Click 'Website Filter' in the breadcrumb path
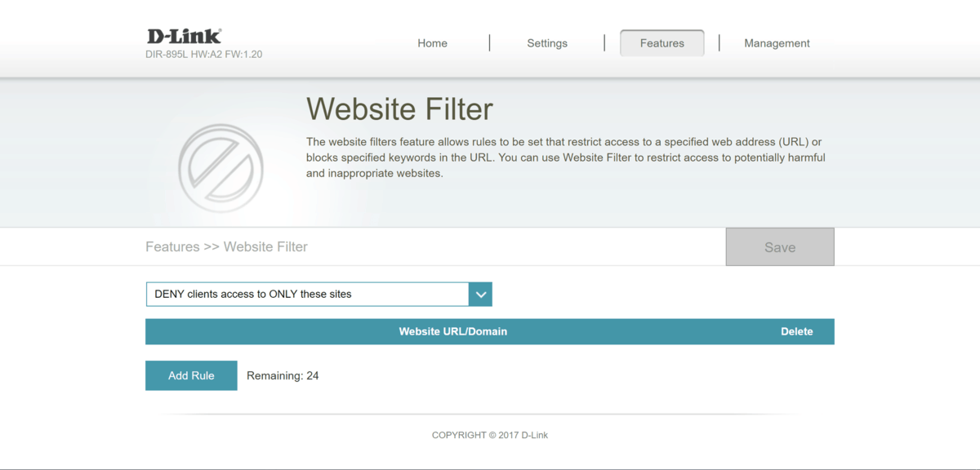 [265, 246]
